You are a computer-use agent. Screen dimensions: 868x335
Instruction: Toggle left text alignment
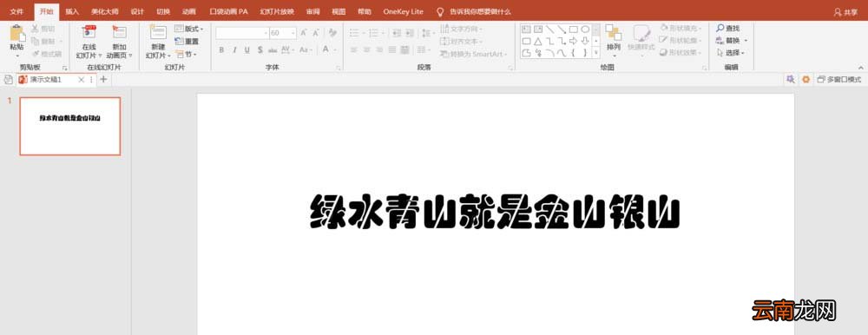[x=354, y=49]
